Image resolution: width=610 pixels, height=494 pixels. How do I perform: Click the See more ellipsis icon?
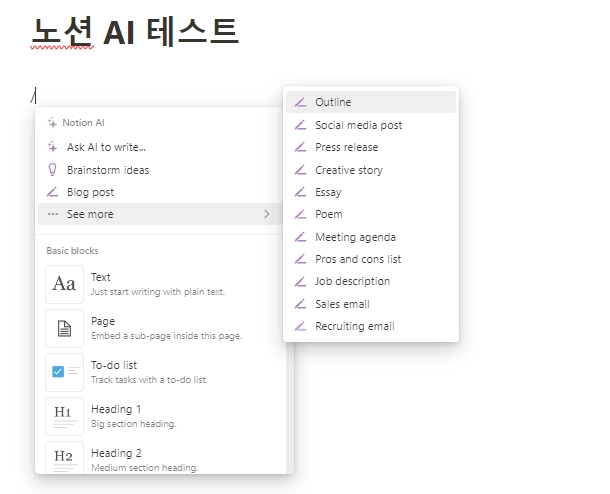(x=53, y=214)
